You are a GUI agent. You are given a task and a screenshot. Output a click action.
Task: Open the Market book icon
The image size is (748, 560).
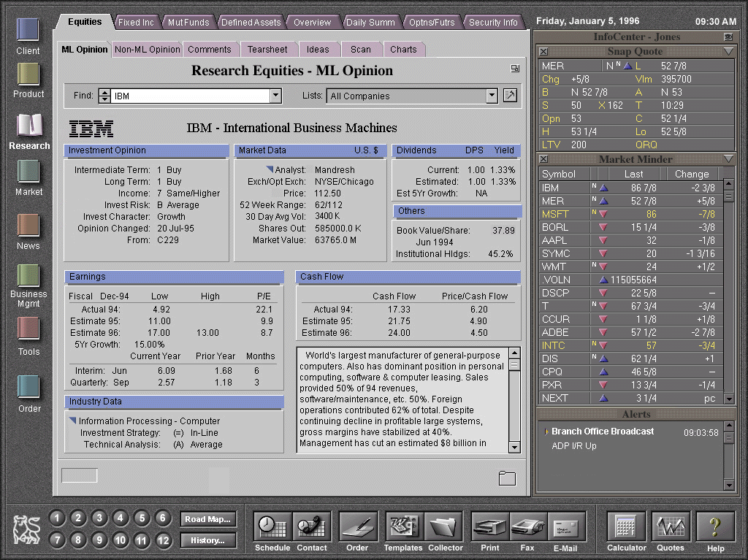(x=28, y=172)
